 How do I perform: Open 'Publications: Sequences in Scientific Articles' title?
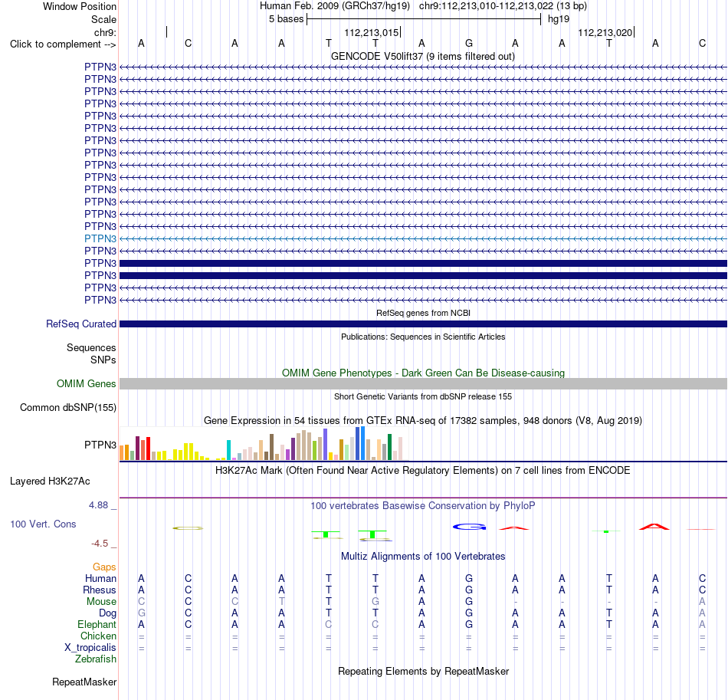[423, 337]
